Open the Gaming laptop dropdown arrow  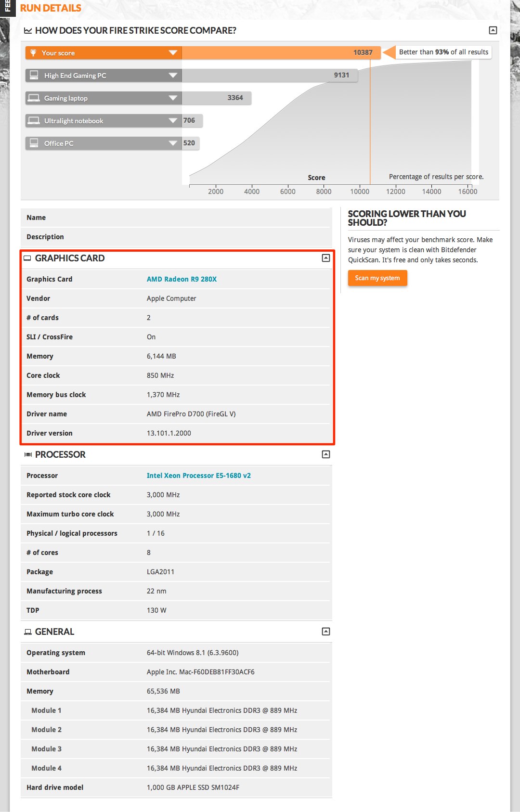click(x=173, y=98)
